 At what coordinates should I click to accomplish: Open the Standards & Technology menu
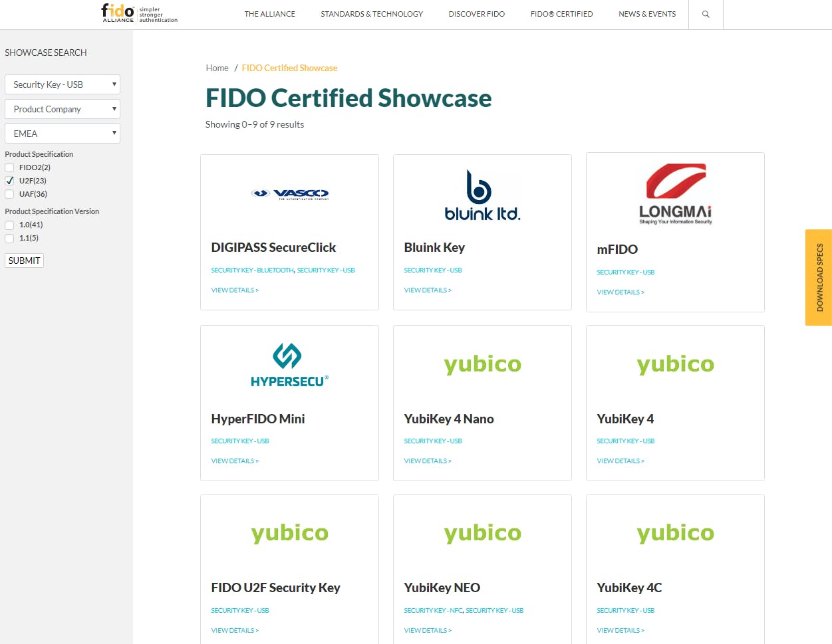(x=371, y=14)
